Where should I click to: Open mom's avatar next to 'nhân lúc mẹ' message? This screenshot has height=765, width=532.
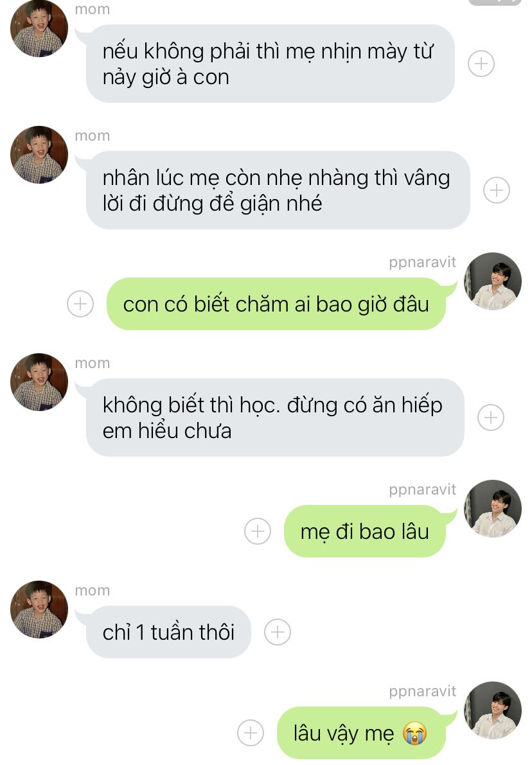tap(39, 155)
